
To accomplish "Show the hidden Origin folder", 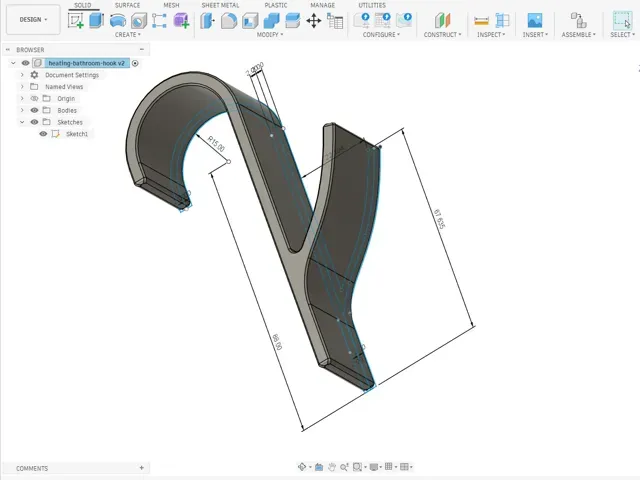I will 34,98.
